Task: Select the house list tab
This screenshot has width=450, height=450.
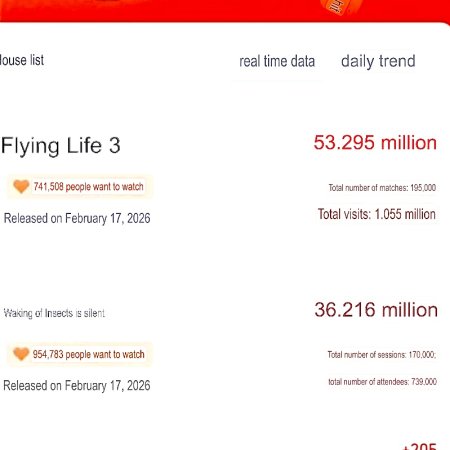Action: coord(22,60)
